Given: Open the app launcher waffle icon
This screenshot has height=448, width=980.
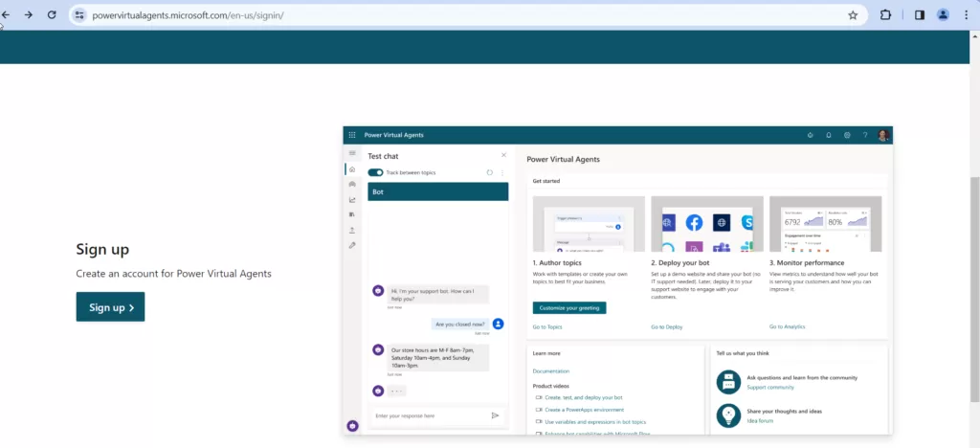Looking at the screenshot, I should coord(352,135).
